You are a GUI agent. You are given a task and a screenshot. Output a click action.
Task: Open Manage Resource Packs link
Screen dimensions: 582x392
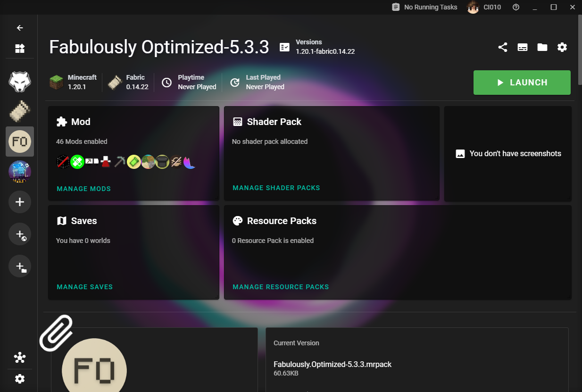281,287
